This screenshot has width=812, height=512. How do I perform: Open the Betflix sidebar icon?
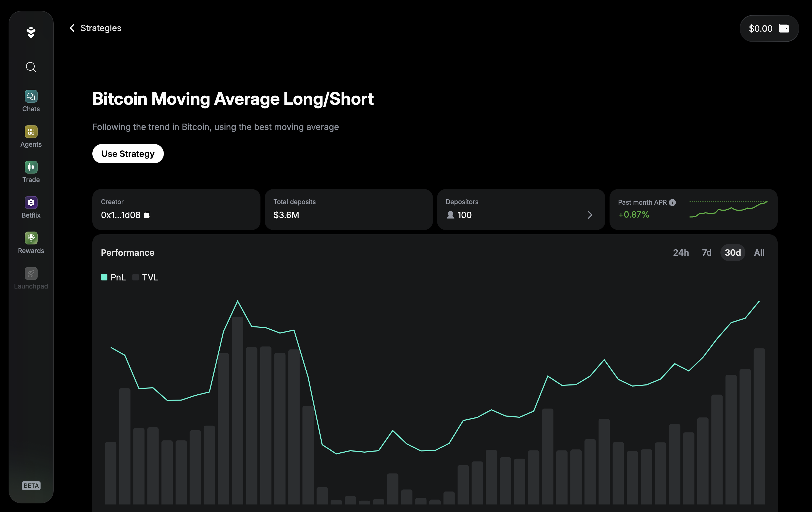31,203
